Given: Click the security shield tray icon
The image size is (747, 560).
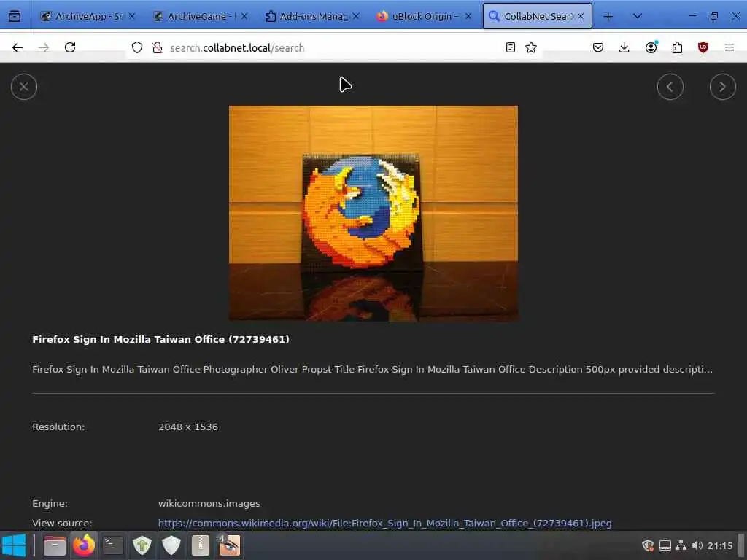Looking at the screenshot, I should (x=648, y=545).
